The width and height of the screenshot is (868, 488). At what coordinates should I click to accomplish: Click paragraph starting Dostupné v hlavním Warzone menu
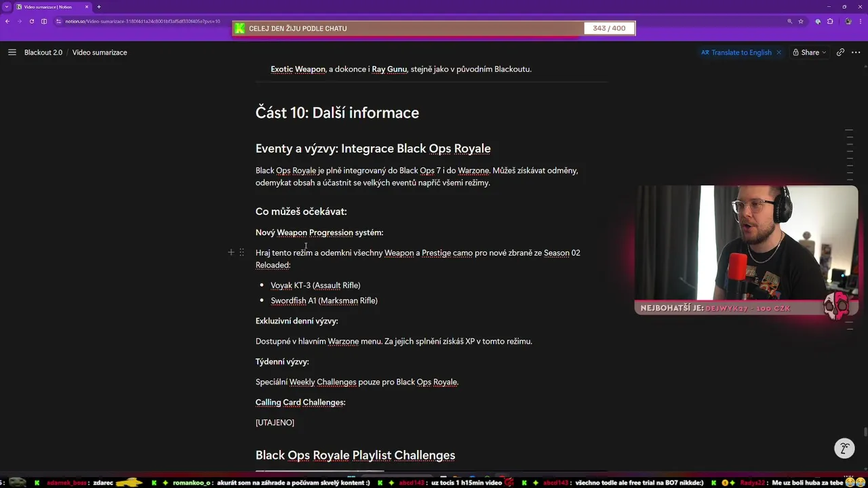click(394, 341)
